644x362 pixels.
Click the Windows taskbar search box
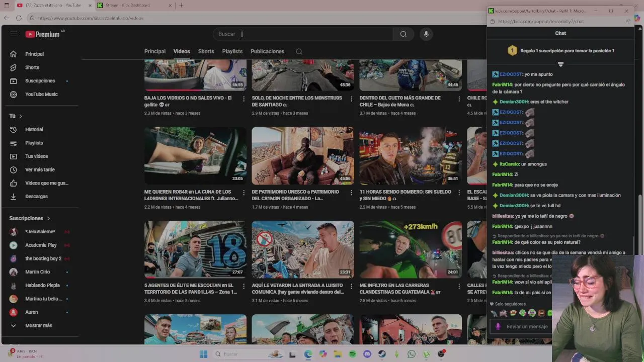[248, 354]
